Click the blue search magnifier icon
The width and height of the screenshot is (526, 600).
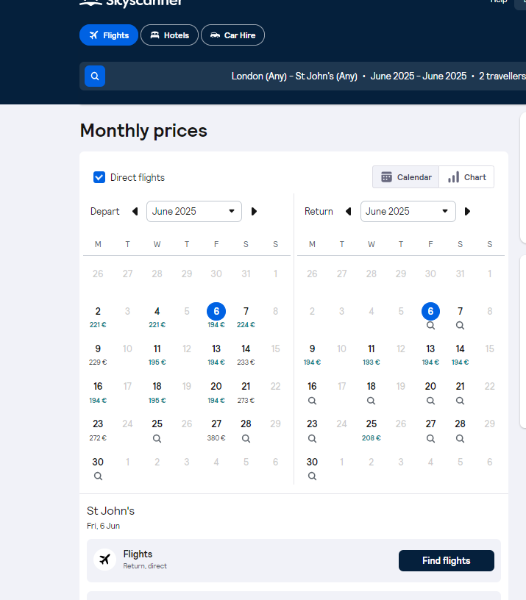click(94, 76)
